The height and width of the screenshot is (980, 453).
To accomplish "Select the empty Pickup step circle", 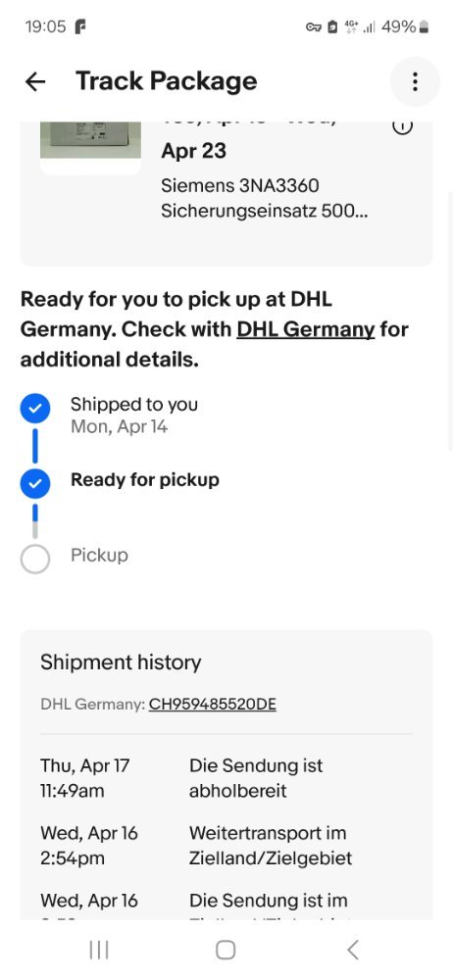I will pos(35,559).
